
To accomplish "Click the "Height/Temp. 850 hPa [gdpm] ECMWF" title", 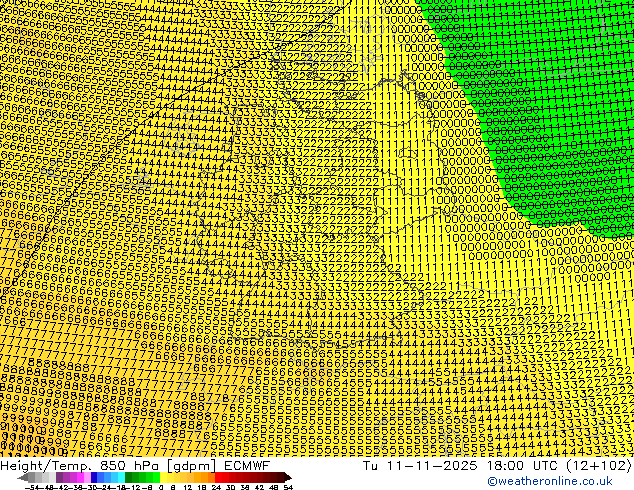I will click(135, 465).
